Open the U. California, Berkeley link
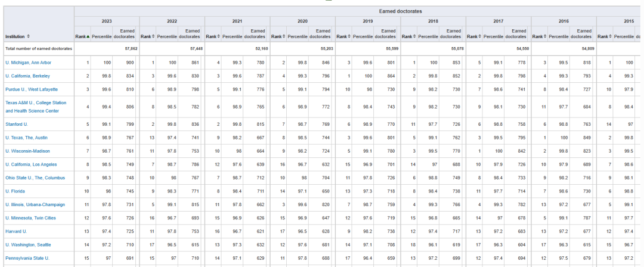 [27, 76]
